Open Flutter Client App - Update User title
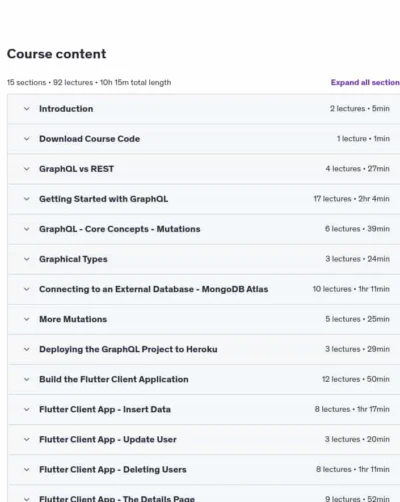This screenshot has width=400, height=502. click(x=108, y=439)
